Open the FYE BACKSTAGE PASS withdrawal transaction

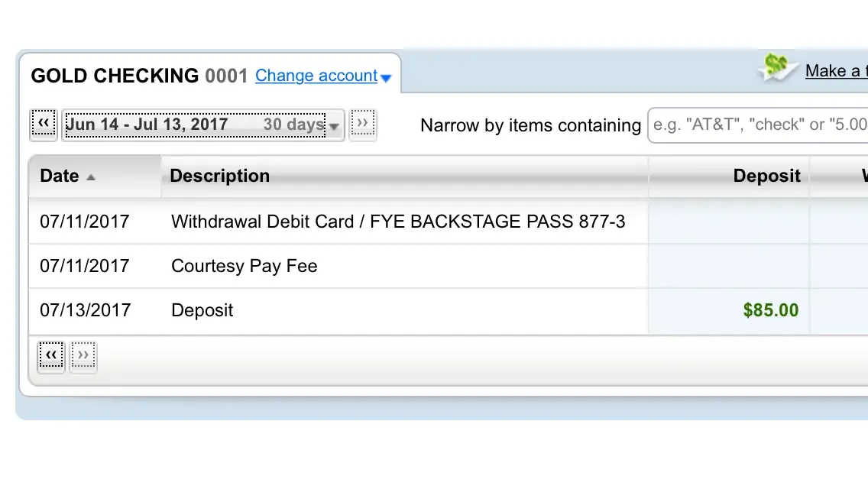pos(397,222)
